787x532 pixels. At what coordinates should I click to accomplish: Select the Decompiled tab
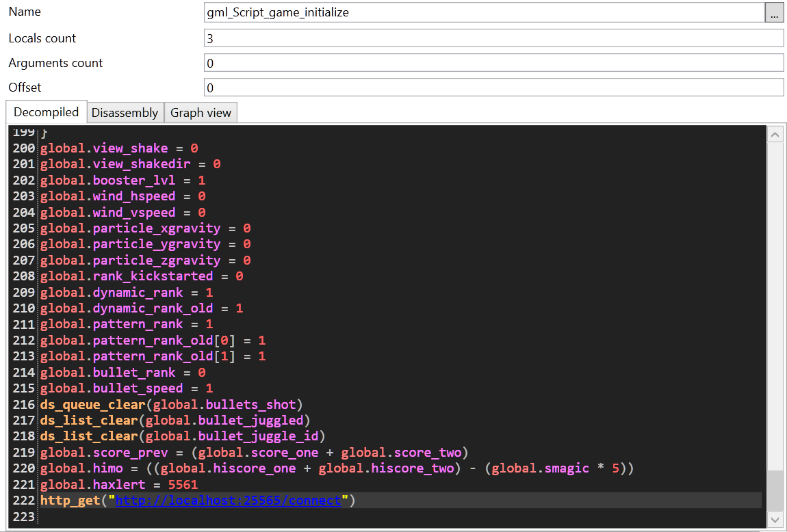[x=45, y=111]
